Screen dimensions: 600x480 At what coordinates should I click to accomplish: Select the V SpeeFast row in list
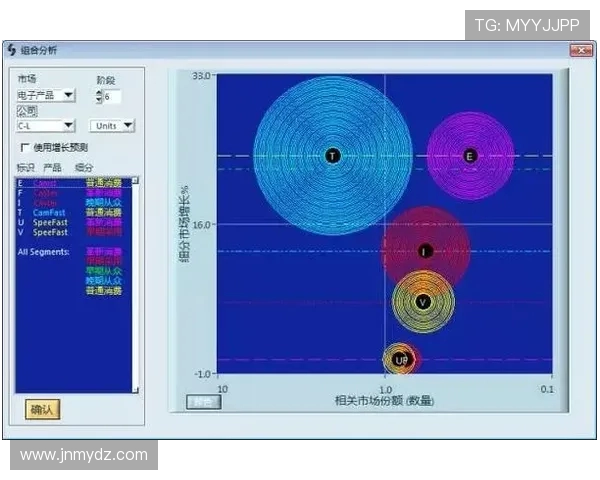click(60, 232)
